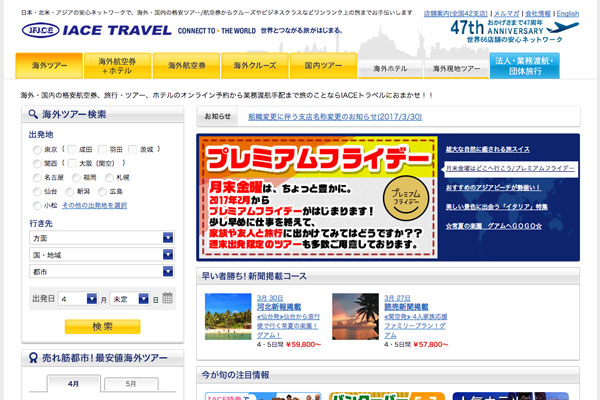Open the イタリア特集 link
This screenshot has height=400, width=600.
[x=497, y=207]
